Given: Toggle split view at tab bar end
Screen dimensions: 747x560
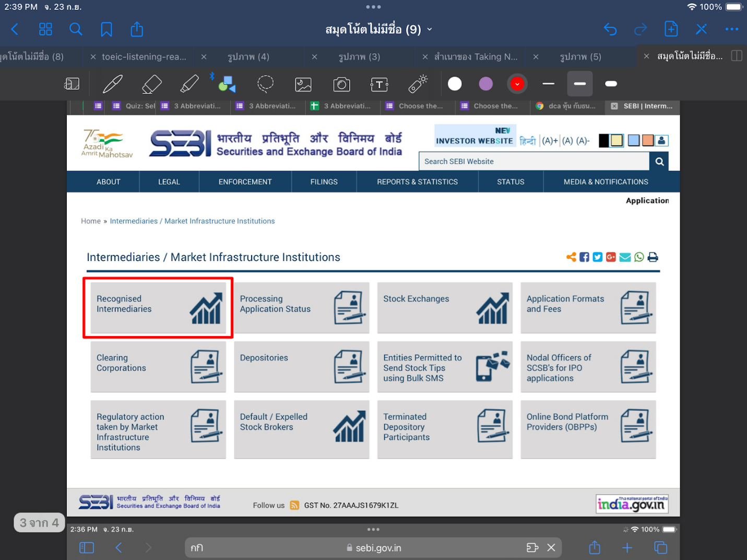Looking at the screenshot, I should coord(737,56).
